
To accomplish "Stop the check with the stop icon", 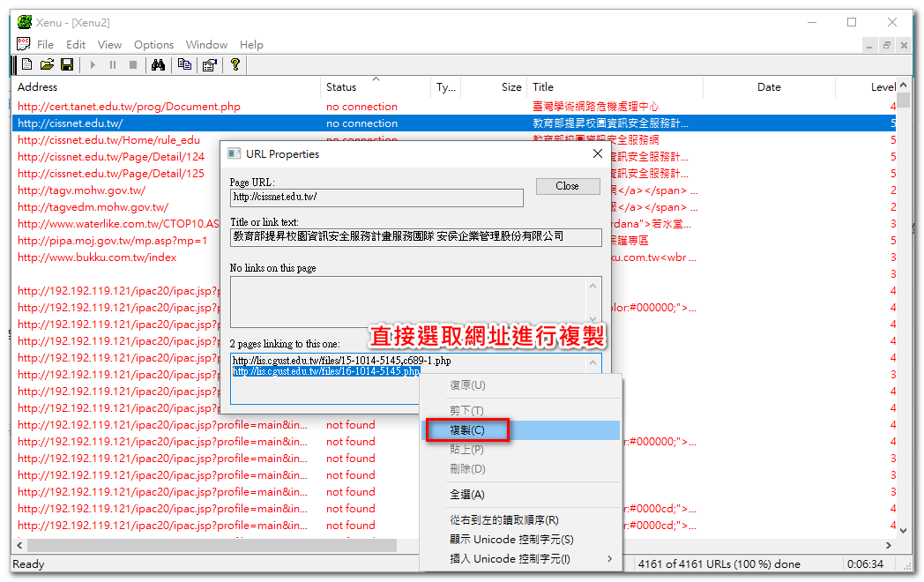I will 133,65.
